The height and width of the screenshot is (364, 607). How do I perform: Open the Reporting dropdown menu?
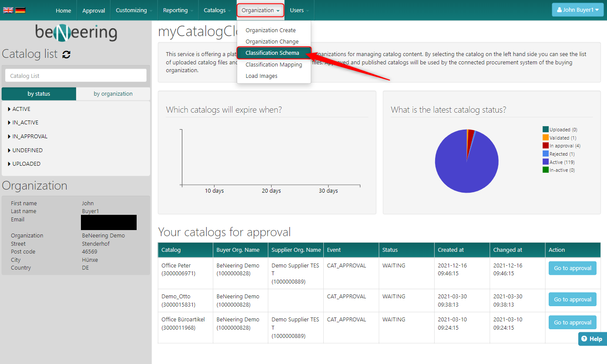178,10
